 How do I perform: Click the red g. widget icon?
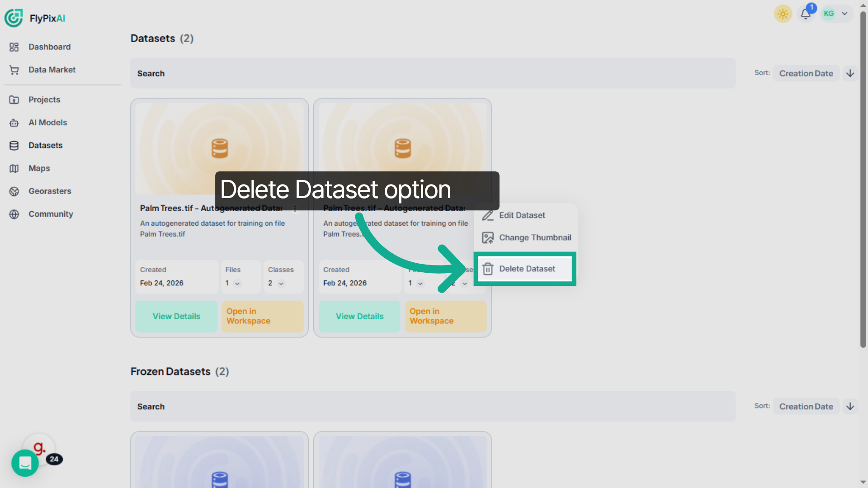pos(39,448)
